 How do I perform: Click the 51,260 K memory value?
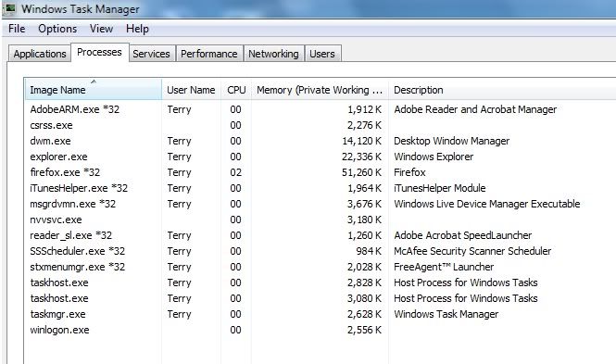362,172
